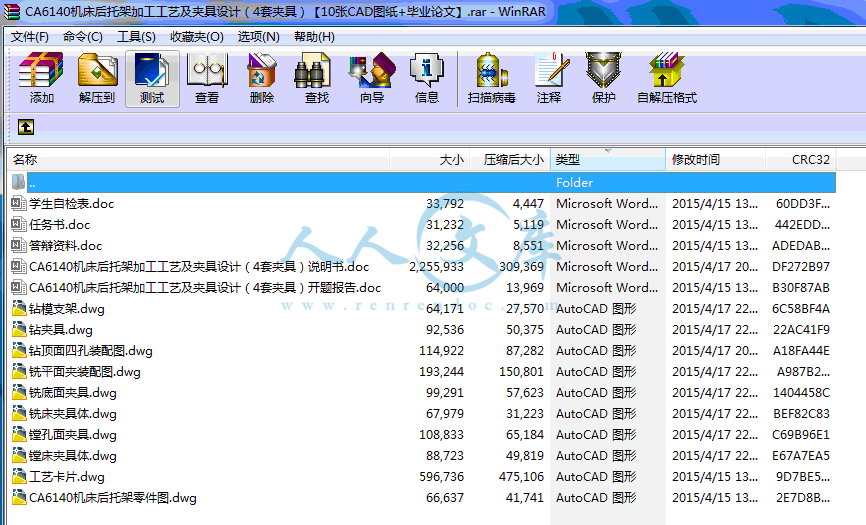This screenshot has height=525, width=866.
Task: Click the DWG icon of 钻夹具.dwg
Action: pyautogui.click(x=19, y=329)
